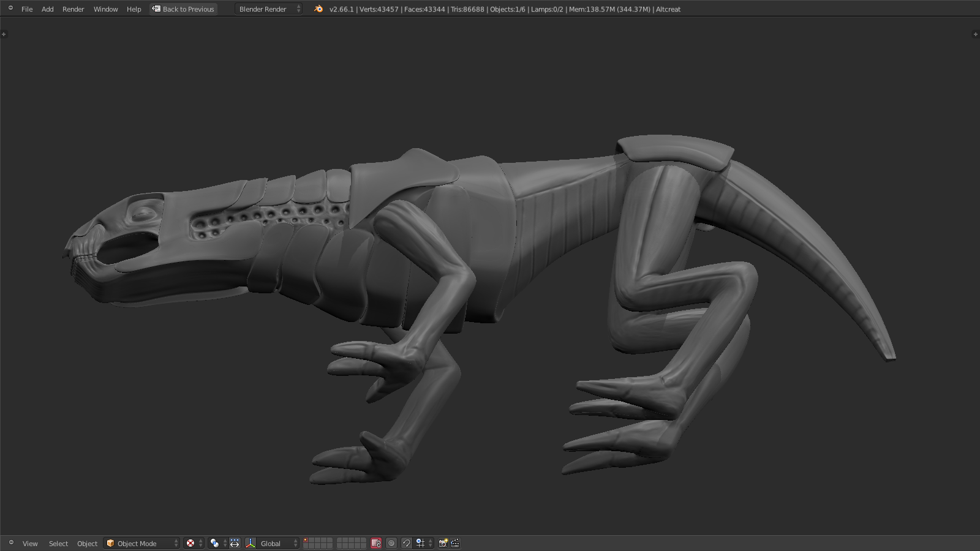The image size is (980, 551).
Task: Toggle manipulate center points button
Action: tap(235, 543)
